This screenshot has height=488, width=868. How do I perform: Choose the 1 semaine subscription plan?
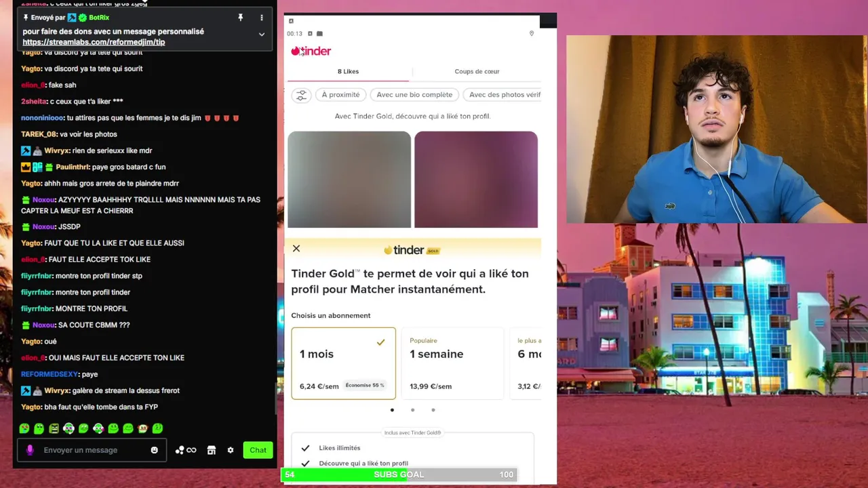[x=453, y=363]
